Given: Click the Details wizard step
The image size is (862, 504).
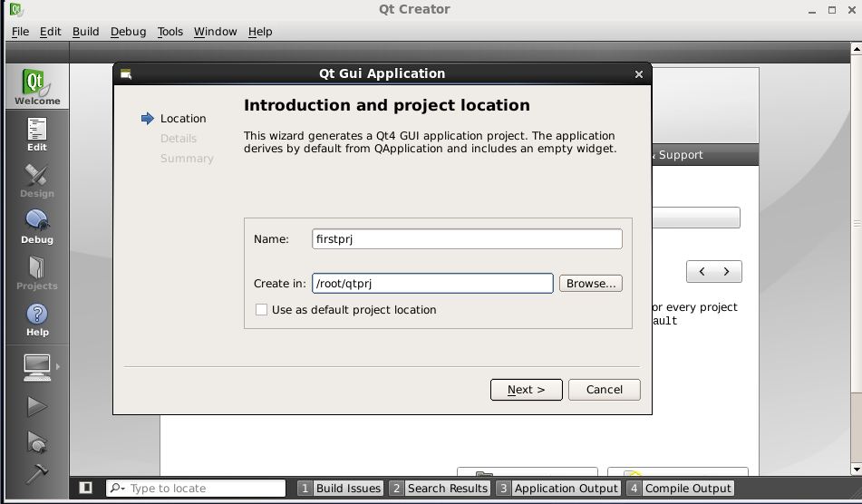Looking at the screenshot, I should 179,139.
